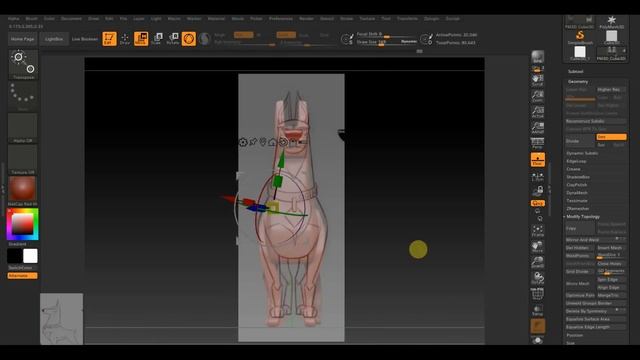
Task: Click the Zoom canvas icon
Action: pos(538,96)
